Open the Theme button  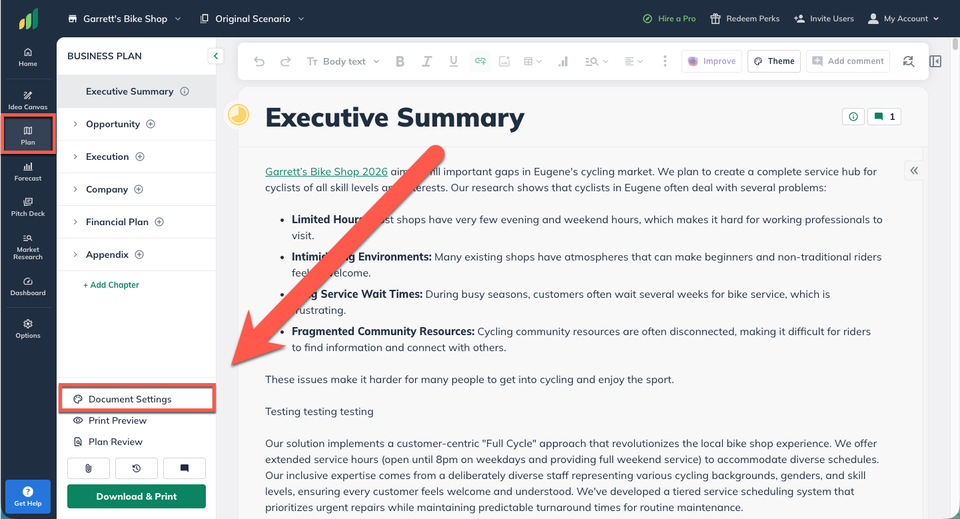pyautogui.click(x=774, y=61)
